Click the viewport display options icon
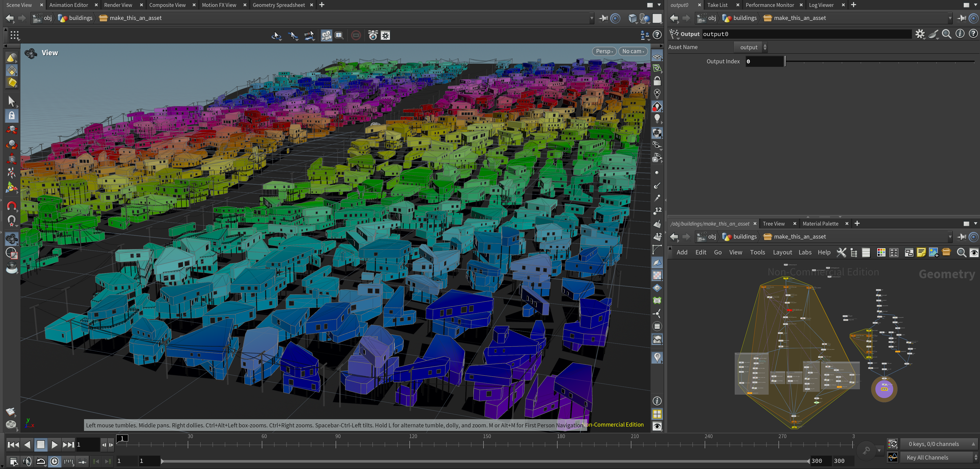 click(x=657, y=426)
